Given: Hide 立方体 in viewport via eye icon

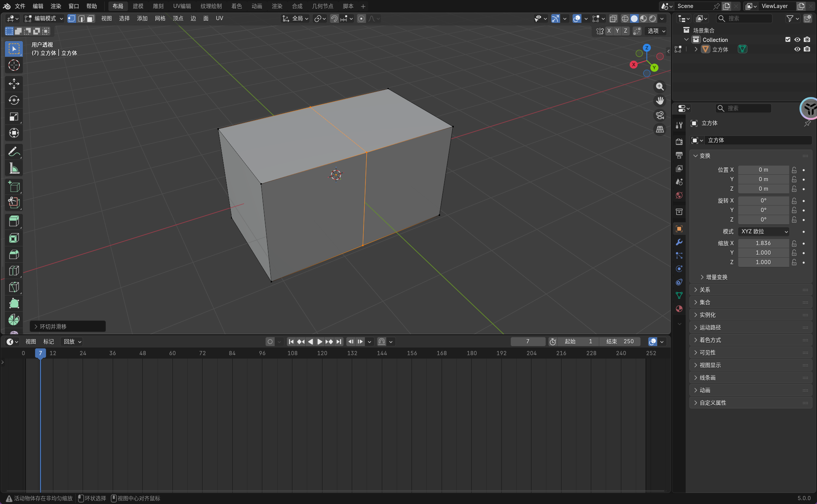Looking at the screenshot, I should pos(797,49).
